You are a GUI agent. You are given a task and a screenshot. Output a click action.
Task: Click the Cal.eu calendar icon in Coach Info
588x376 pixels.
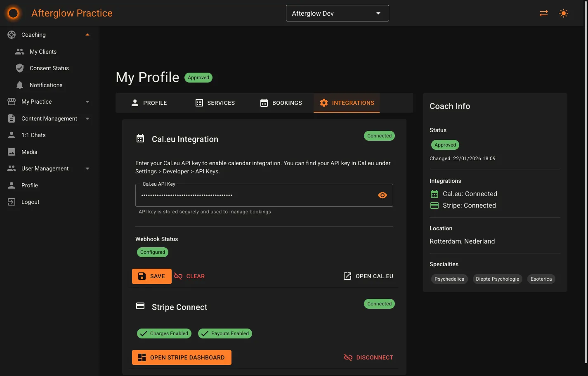pos(434,194)
